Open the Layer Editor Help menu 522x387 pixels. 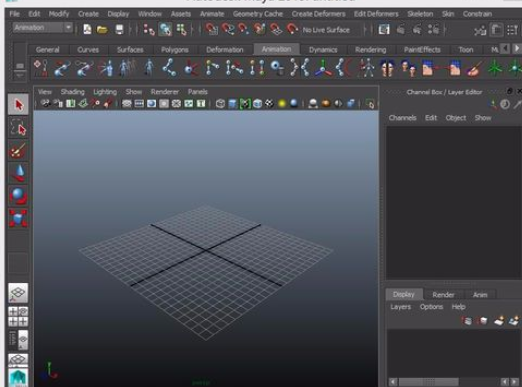[458, 307]
